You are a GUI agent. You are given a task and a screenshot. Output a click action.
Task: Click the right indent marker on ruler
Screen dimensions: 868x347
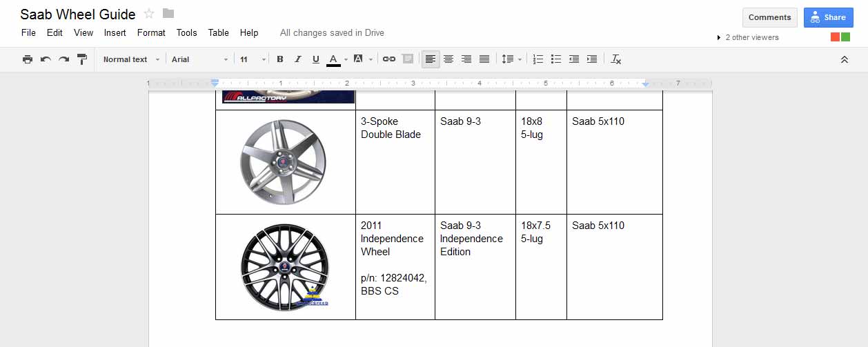pyautogui.click(x=645, y=83)
